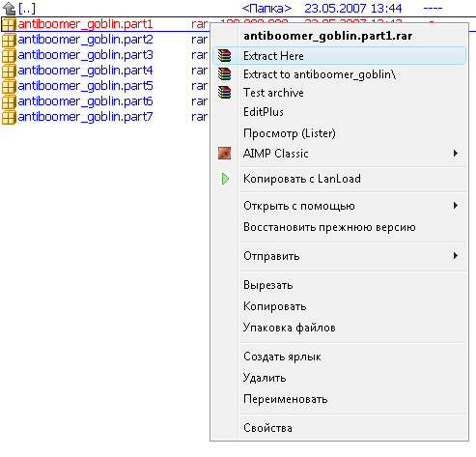This screenshot has width=476, height=457.
Task: Choose Создать ярлык
Action: click(339, 357)
